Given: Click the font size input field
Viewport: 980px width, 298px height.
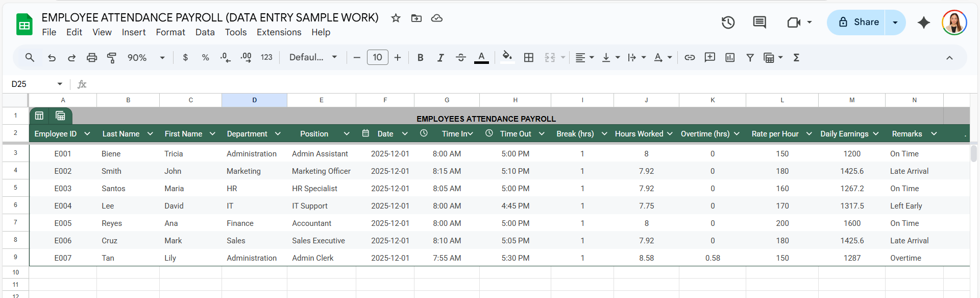Looking at the screenshot, I should (377, 58).
